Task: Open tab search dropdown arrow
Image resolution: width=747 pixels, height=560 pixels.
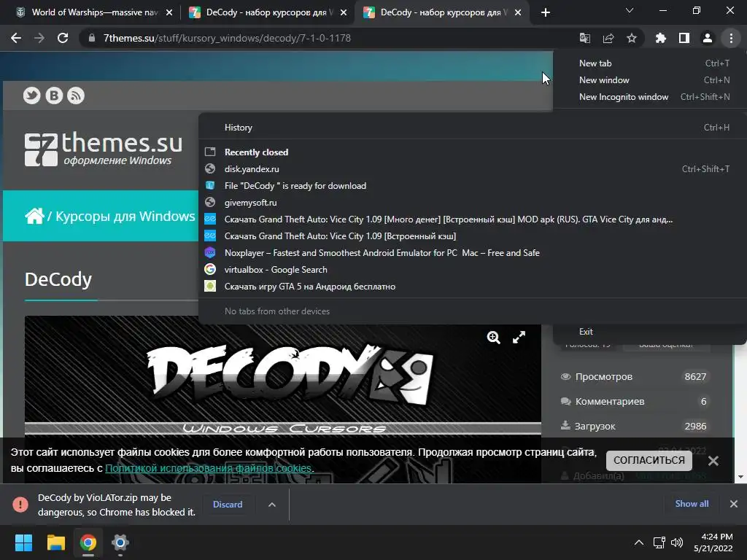Action: (630, 10)
